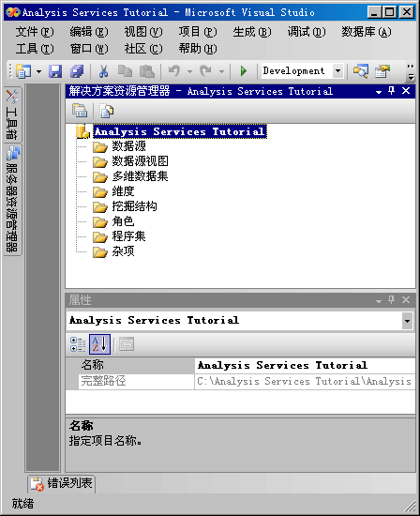Minimize the Visual Studio window
This screenshot has height=516, width=420.
375,12
